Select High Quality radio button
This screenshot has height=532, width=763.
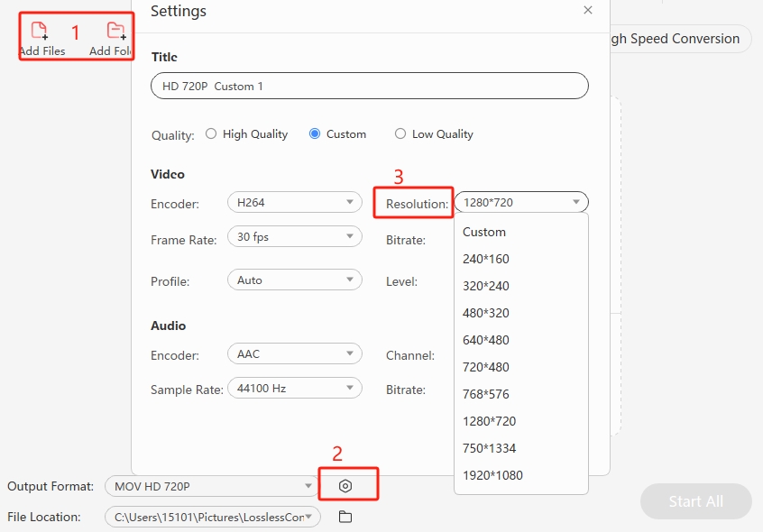point(211,133)
